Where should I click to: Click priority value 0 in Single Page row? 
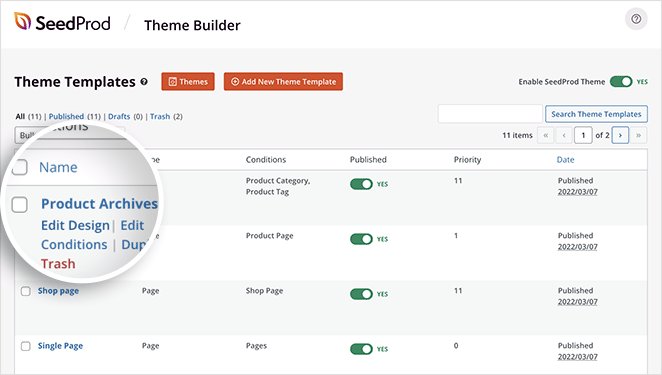(456, 345)
